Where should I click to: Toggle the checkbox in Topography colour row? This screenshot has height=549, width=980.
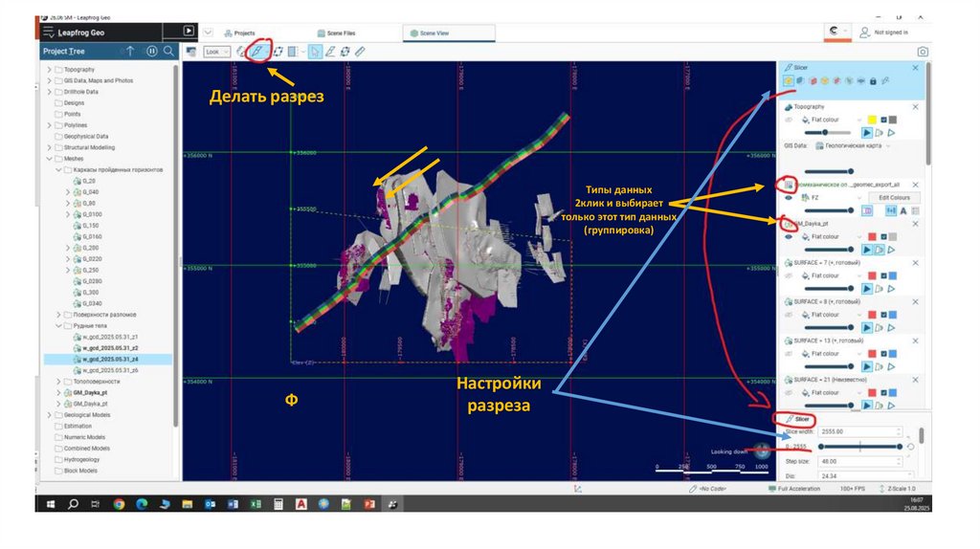(883, 120)
